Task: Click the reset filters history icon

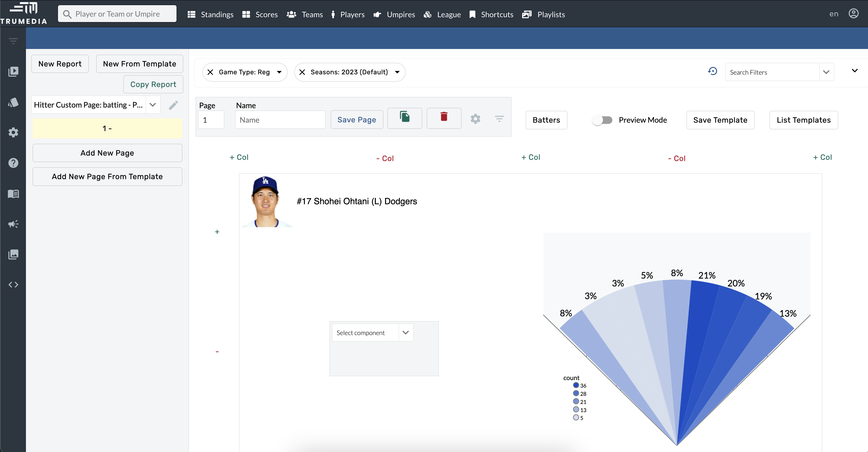Action: [x=712, y=72]
